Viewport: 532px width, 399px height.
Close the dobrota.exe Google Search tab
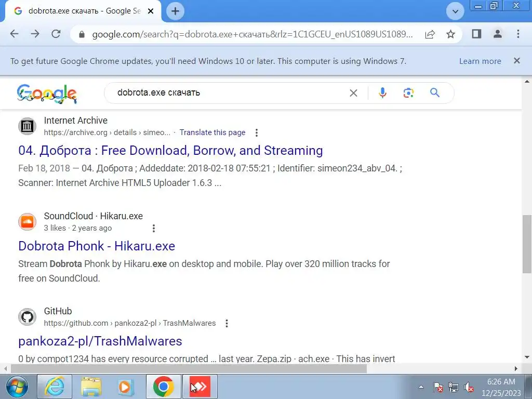(x=151, y=11)
